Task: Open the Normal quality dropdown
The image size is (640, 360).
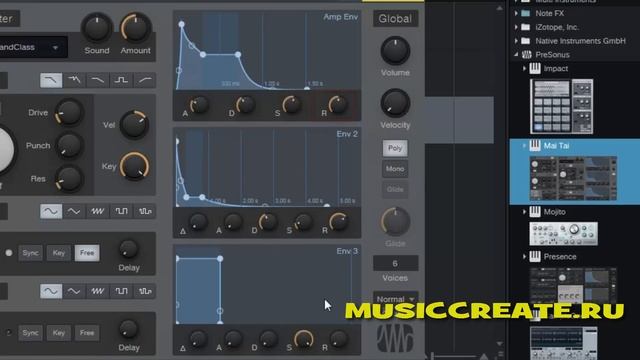Action: coord(395,299)
